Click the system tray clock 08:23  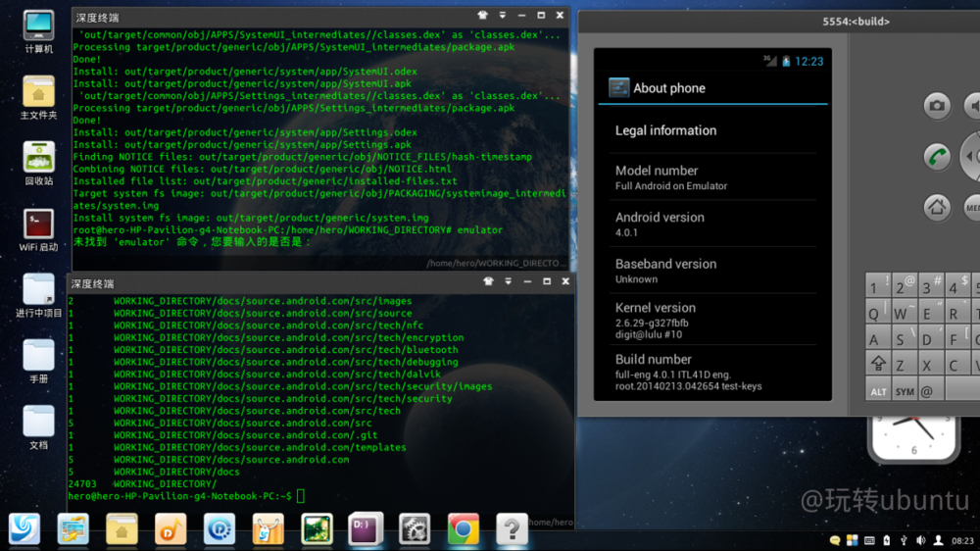point(962,541)
